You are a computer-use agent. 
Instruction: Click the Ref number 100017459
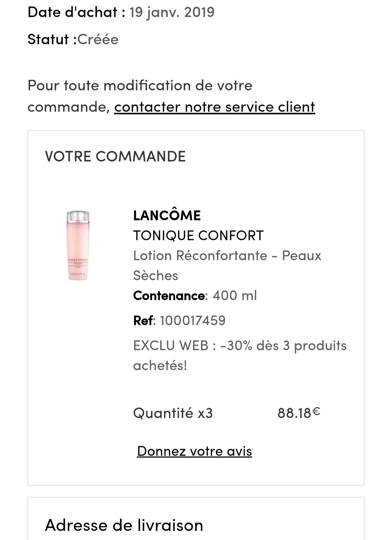pyautogui.click(x=192, y=320)
